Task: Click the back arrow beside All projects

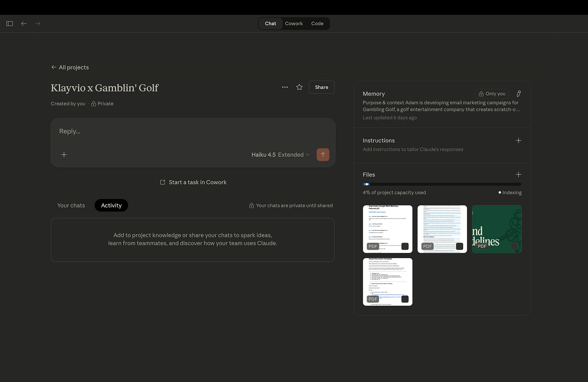Action: [54, 67]
